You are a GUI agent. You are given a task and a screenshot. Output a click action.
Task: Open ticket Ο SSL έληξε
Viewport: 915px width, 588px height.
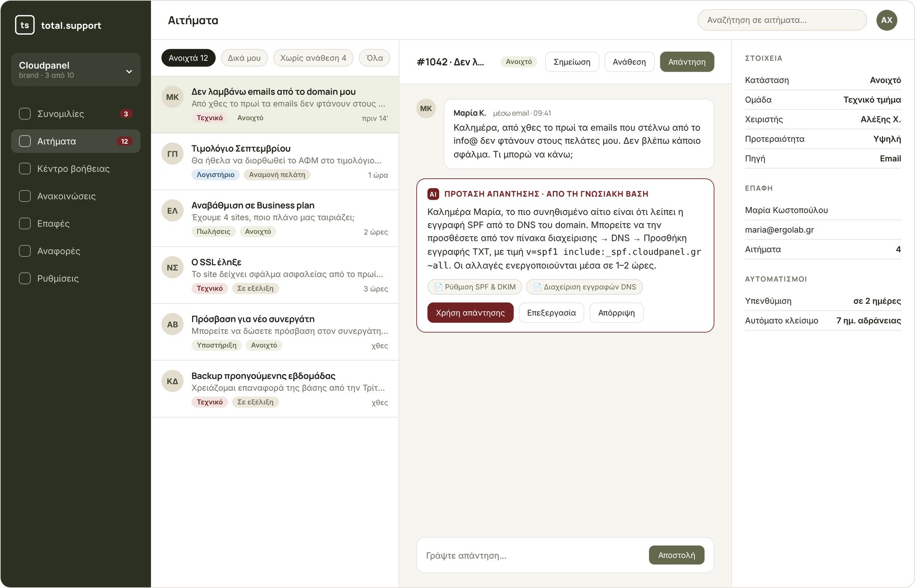click(275, 275)
